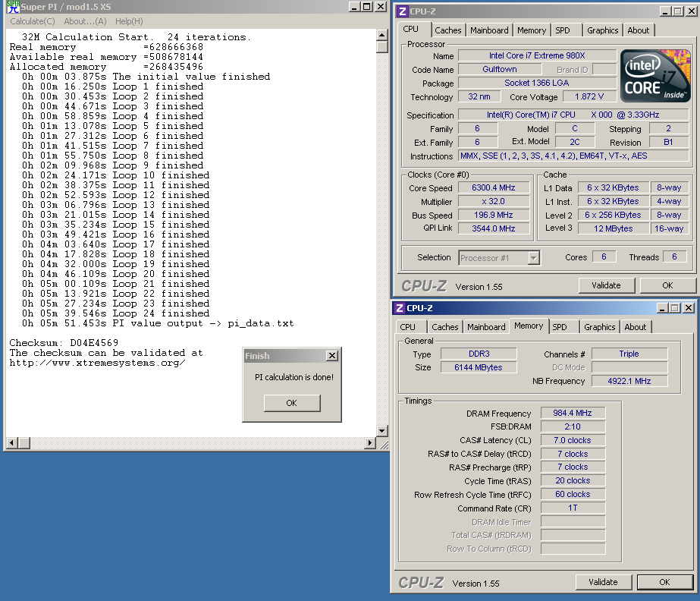Minimize the Super PI window
Image resolution: width=700 pixels, height=601 pixels.
[354, 7]
